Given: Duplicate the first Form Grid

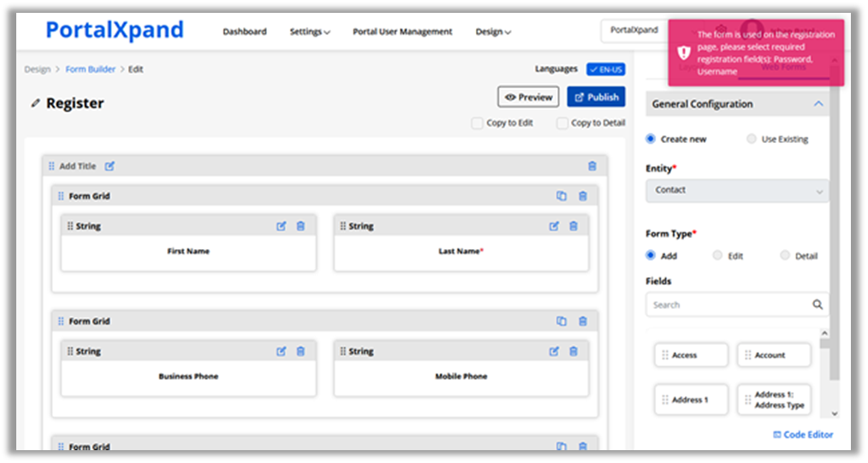Looking at the screenshot, I should pyautogui.click(x=562, y=196).
